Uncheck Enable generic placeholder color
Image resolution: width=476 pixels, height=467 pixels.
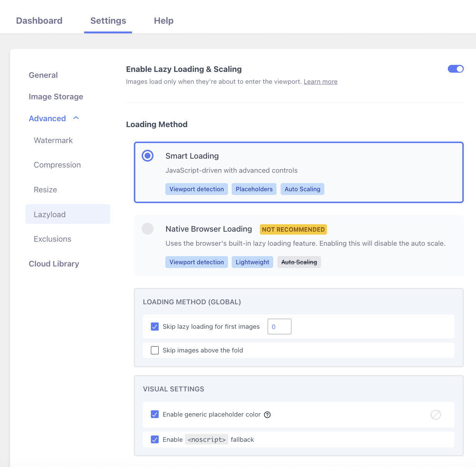coord(155,414)
